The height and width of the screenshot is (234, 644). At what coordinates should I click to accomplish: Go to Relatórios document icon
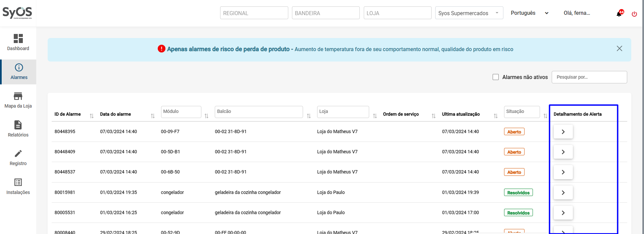click(x=18, y=125)
